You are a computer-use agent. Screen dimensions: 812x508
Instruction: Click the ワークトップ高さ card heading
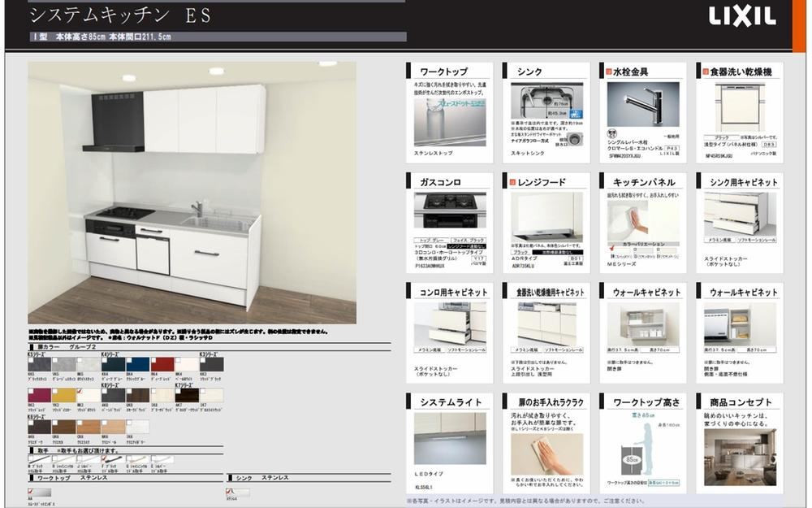click(646, 402)
